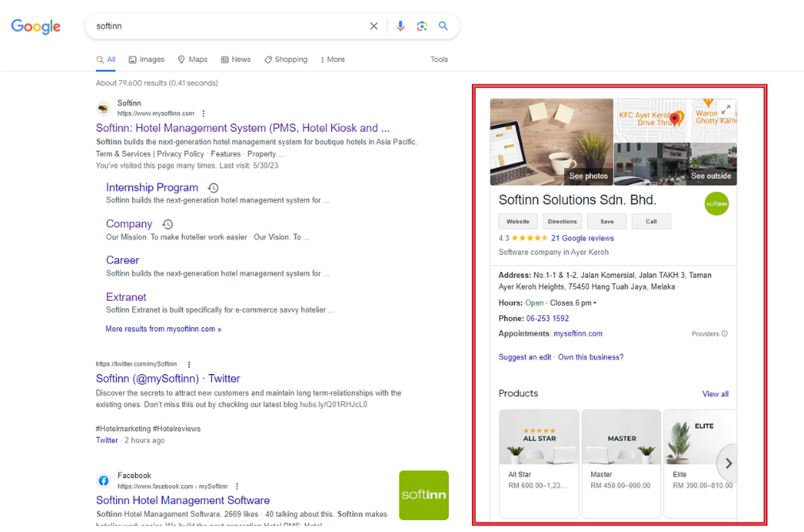Image resolution: width=804 pixels, height=532 pixels.
Task: Open Google Lens image search
Action: click(422, 26)
